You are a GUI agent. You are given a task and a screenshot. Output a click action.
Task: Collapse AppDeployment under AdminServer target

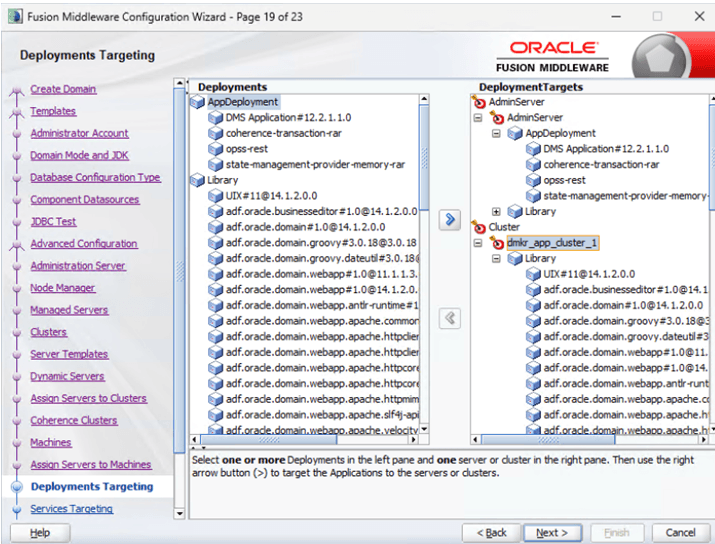coord(496,134)
